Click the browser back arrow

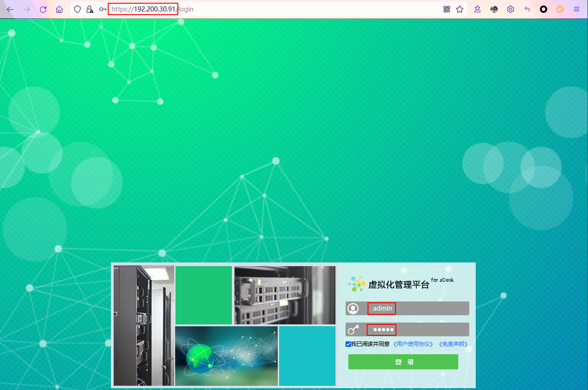click(10, 9)
